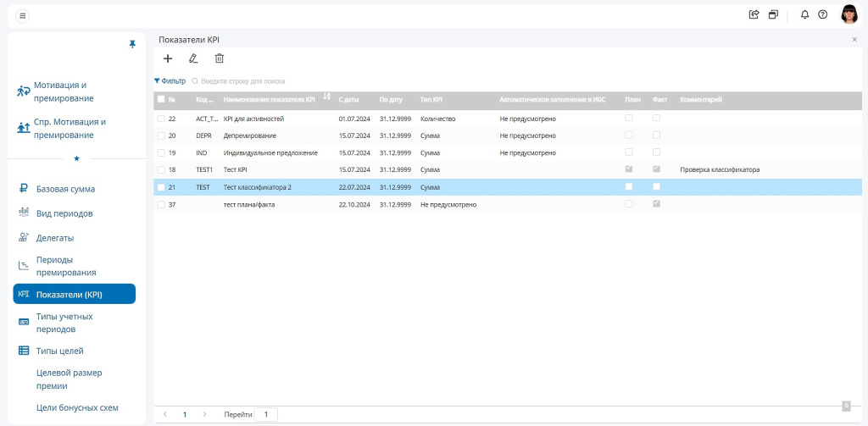
Task: Click the help question mark icon
Action: pyautogui.click(x=822, y=14)
